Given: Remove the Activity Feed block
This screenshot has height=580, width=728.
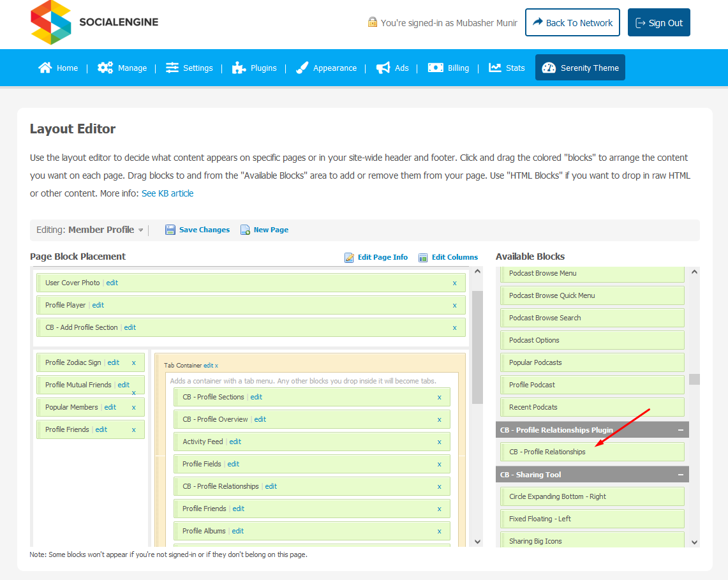Looking at the screenshot, I should [439, 442].
